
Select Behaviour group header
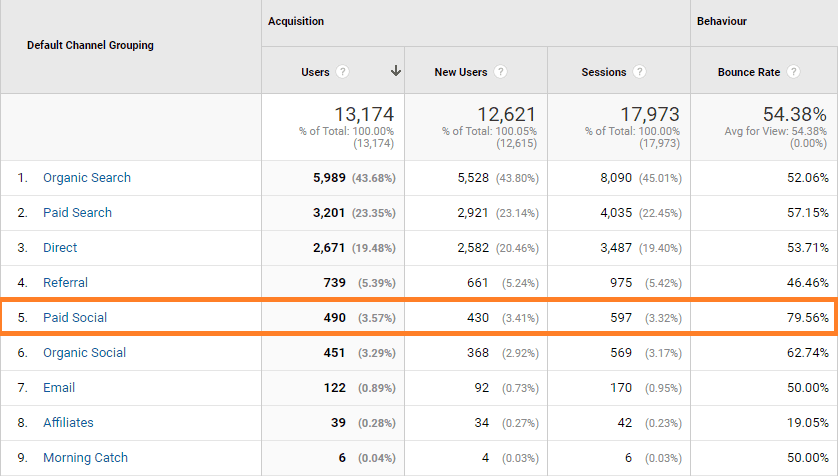[721, 21]
